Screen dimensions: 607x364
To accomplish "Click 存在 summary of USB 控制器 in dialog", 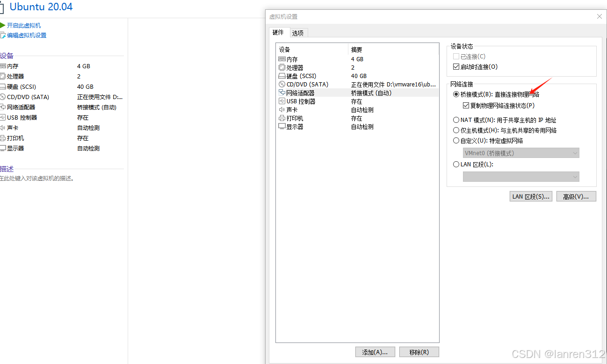I will (x=357, y=101).
